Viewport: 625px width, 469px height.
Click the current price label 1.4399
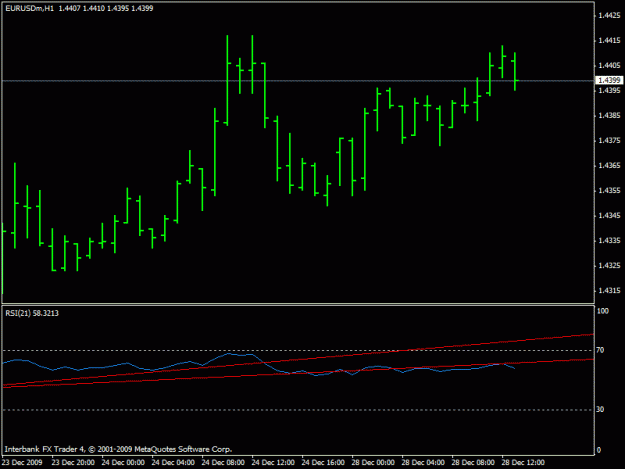[x=609, y=80]
